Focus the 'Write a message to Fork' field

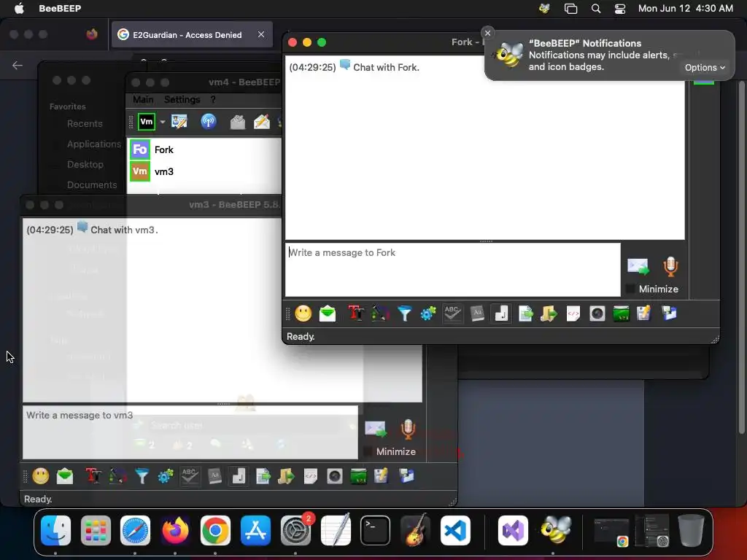pos(452,270)
